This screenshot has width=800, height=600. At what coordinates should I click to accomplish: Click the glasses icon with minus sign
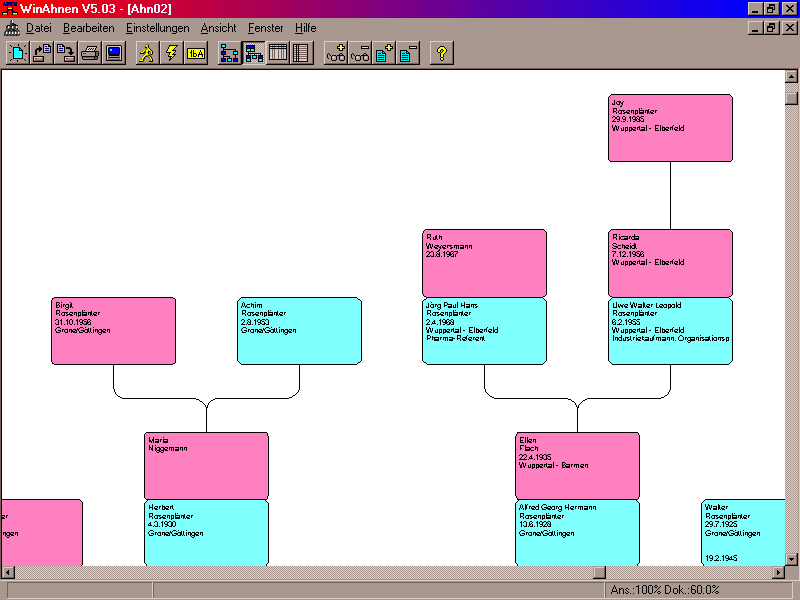coord(360,53)
